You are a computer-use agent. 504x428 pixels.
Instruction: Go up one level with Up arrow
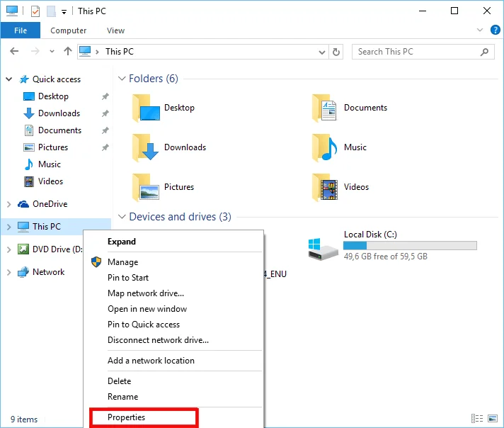pos(68,51)
